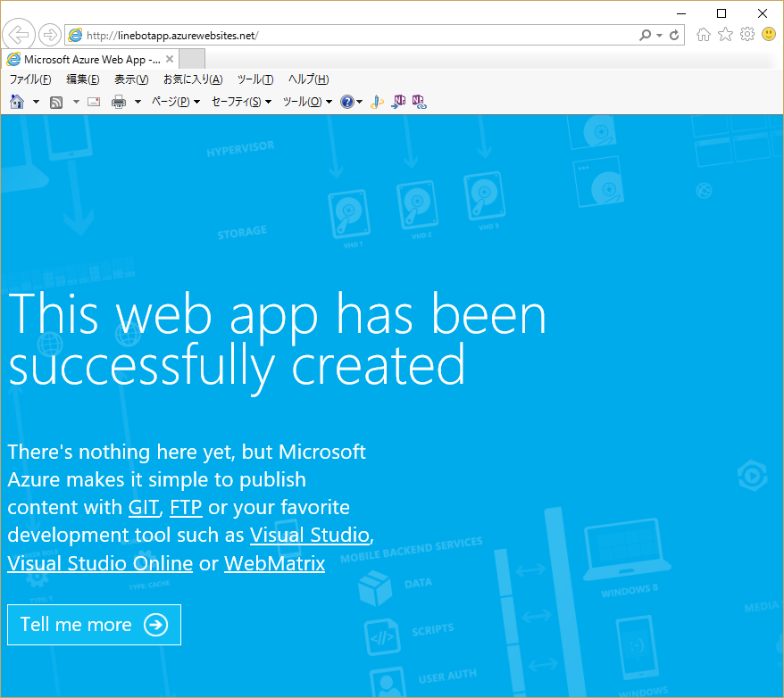Screen dimensions: 784x698
Task: Click the browser Back button
Action: (x=19, y=35)
